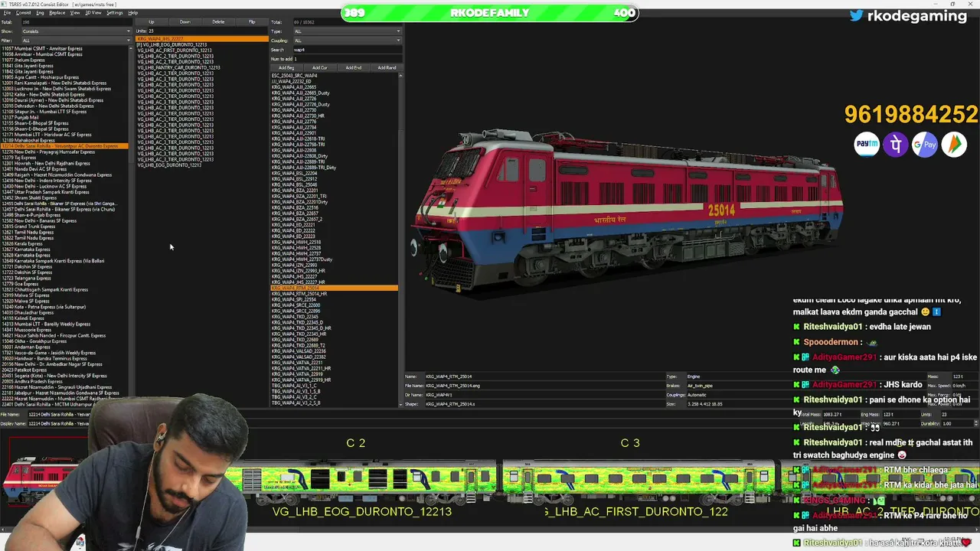Viewport: 980px width, 551px height.
Task: Click the Add End button
Action: click(x=353, y=68)
